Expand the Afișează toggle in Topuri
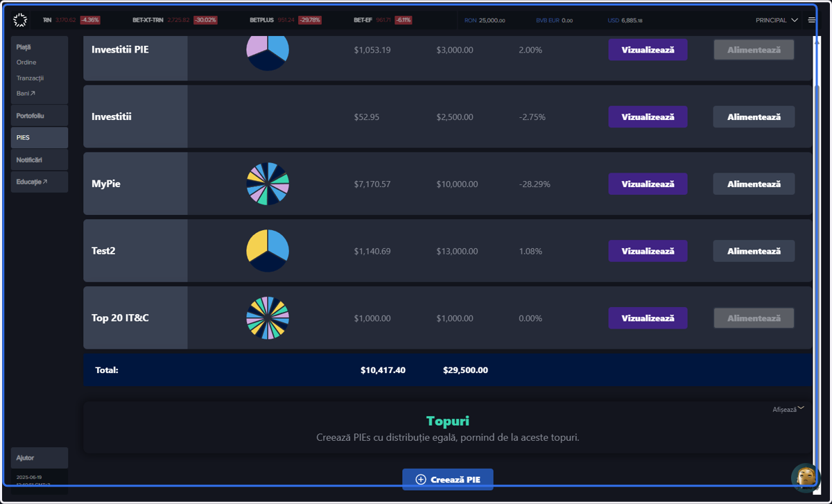The width and height of the screenshot is (832, 504). point(788,409)
